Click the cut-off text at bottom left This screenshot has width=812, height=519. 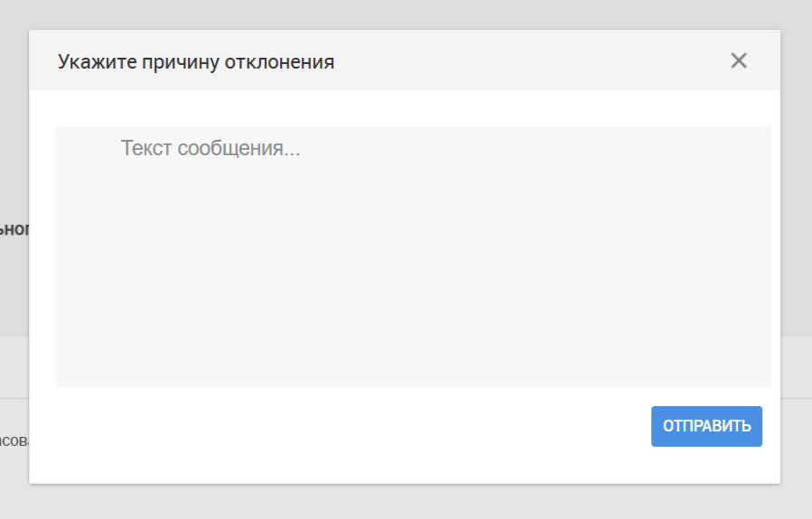14,440
